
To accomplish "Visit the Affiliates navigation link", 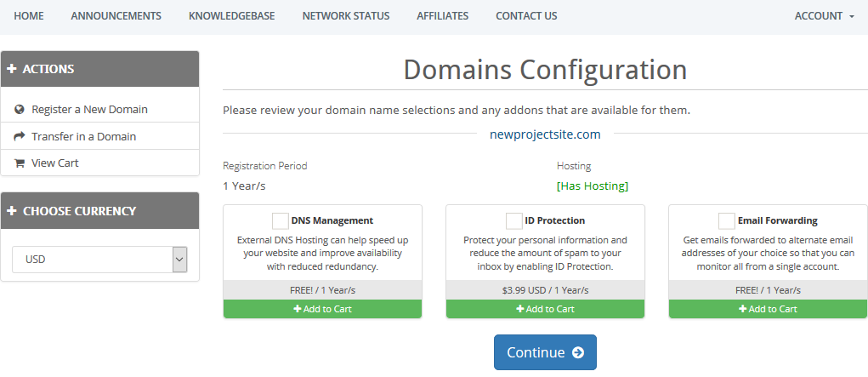I will (x=442, y=16).
